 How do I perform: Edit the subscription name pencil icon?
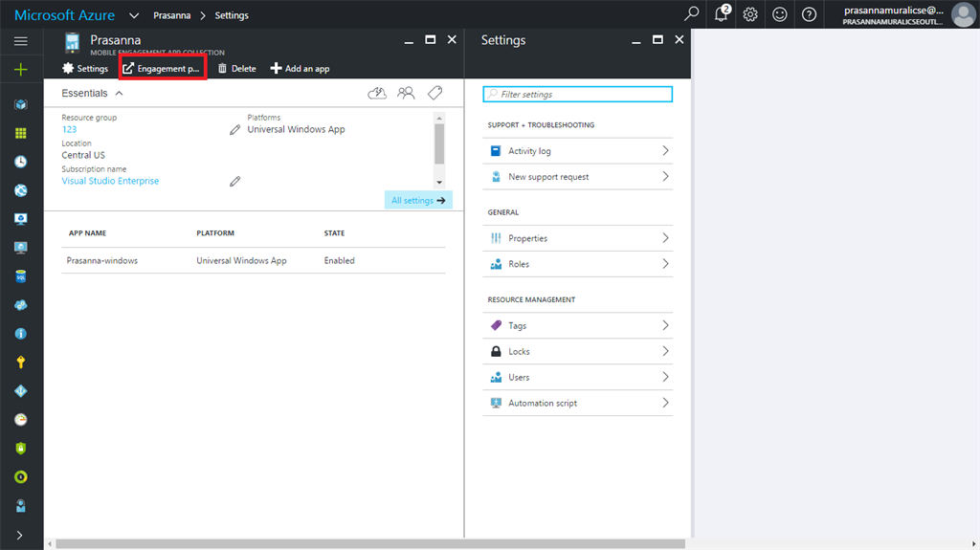234,181
